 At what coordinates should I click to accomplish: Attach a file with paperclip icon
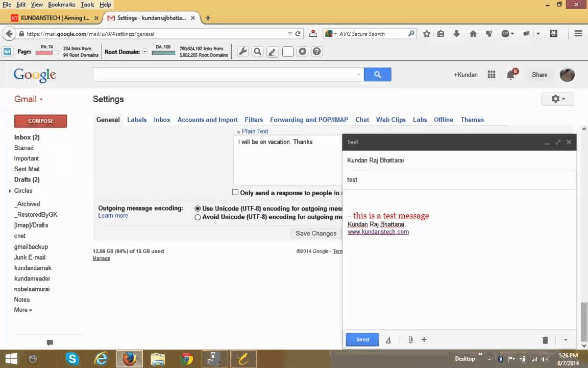coord(410,339)
